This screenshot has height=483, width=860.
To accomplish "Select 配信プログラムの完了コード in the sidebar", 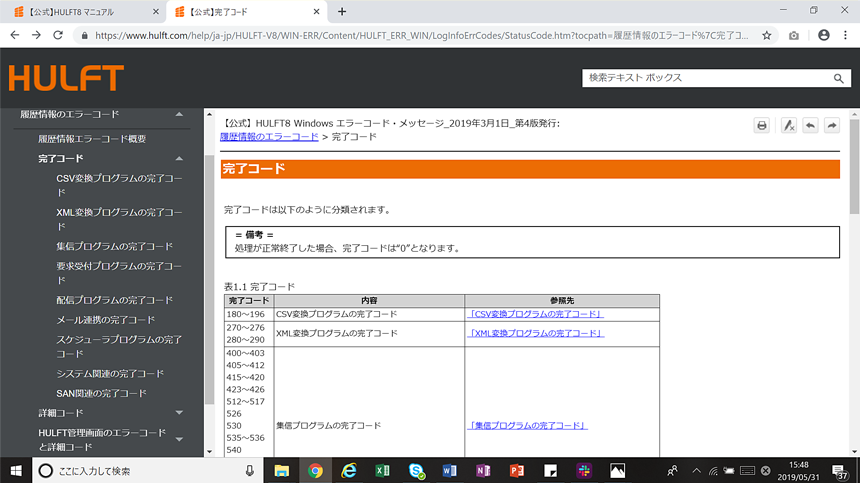I will pyautogui.click(x=115, y=300).
